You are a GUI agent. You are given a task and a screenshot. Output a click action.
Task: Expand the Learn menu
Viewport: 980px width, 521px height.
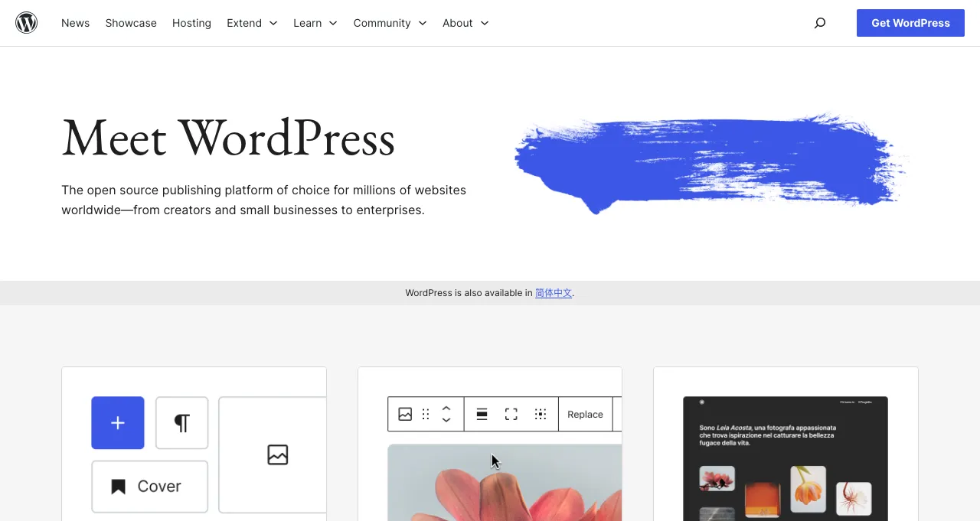pyautogui.click(x=315, y=23)
